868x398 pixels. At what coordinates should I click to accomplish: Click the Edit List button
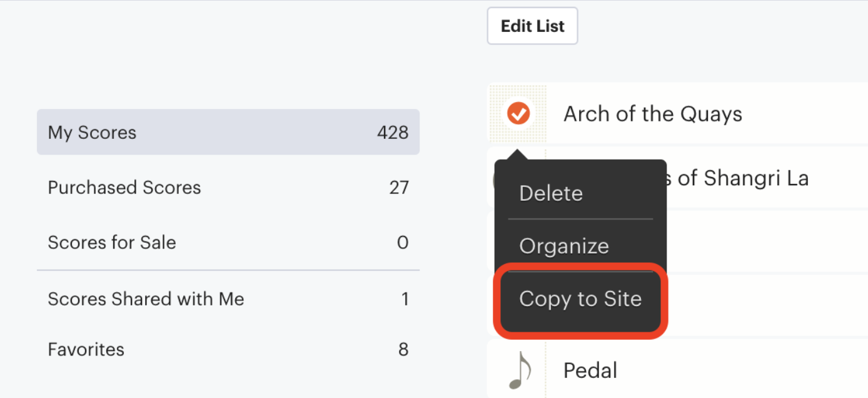coord(533,26)
